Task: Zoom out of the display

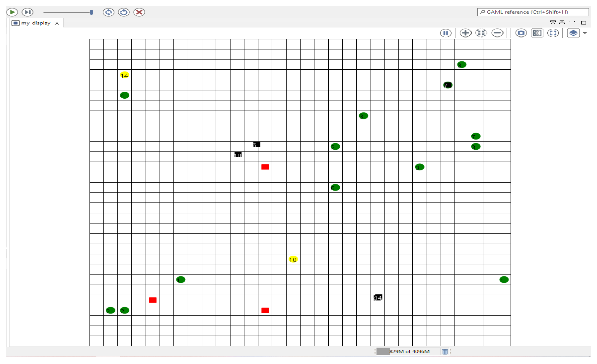Action: 497,33
